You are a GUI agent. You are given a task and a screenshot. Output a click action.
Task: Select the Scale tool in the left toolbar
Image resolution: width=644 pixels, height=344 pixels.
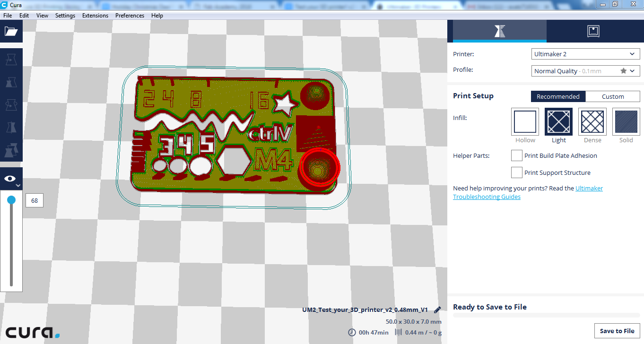[11, 82]
